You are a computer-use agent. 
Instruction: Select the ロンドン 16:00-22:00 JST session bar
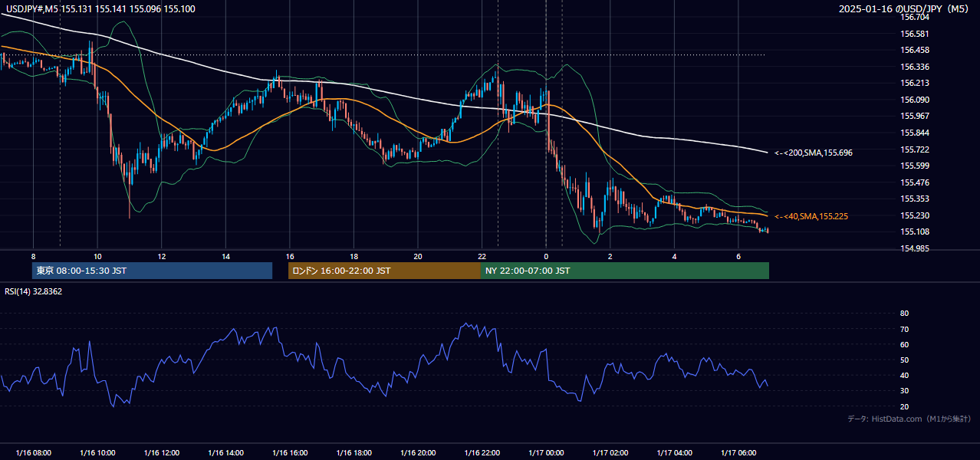[x=384, y=271]
